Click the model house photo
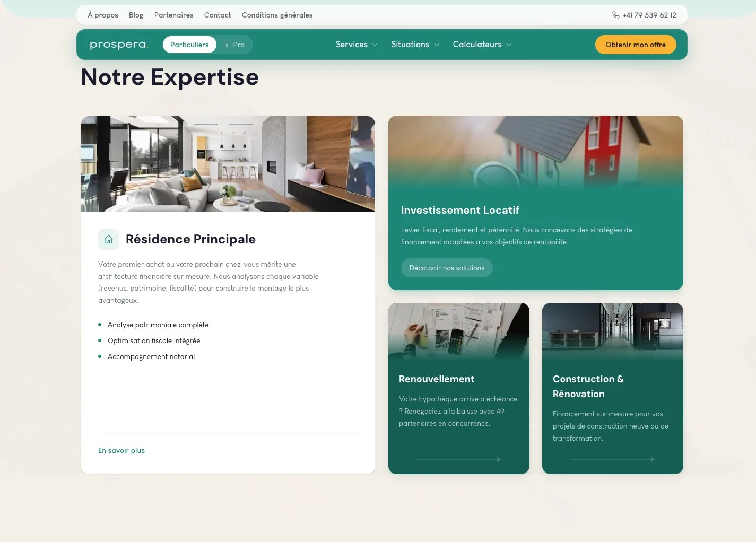This screenshot has width=756, height=542. point(536,152)
